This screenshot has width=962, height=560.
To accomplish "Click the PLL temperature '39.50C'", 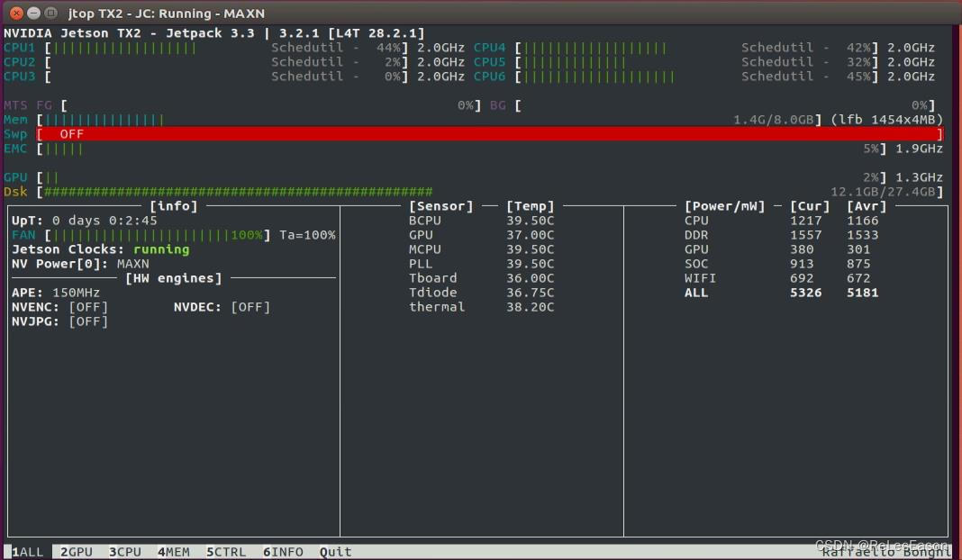I will pyautogui.click(x=530, y=264).
